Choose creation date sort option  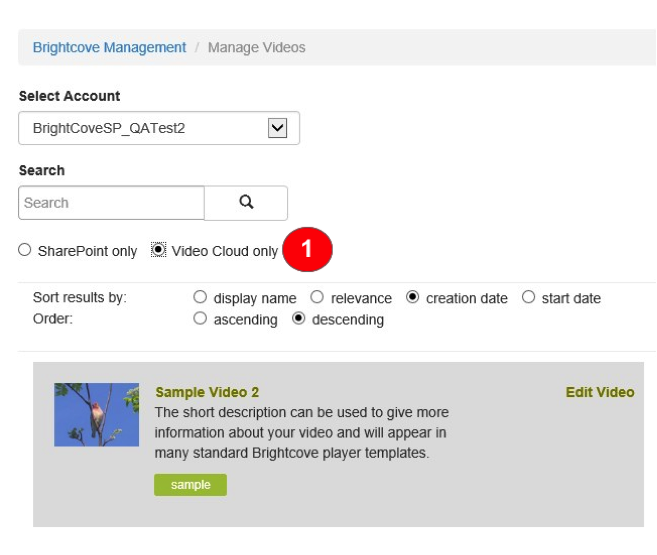coord(413,298)
